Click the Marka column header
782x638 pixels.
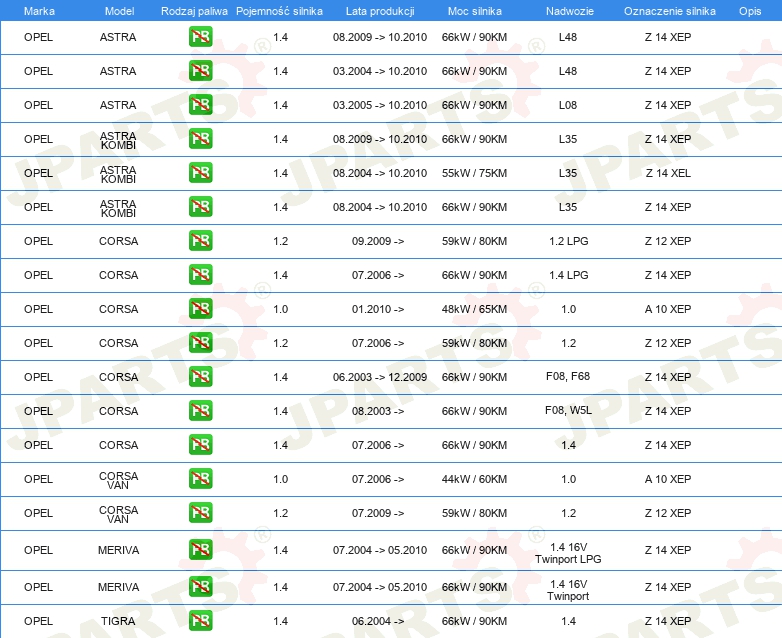[x=39, y=11]
